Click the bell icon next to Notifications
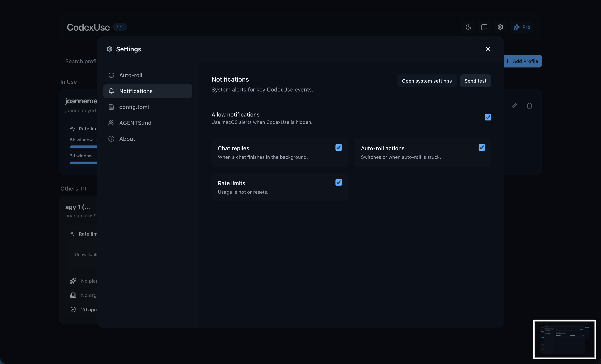Screen dimensions: 601x364 pos(111,91)
